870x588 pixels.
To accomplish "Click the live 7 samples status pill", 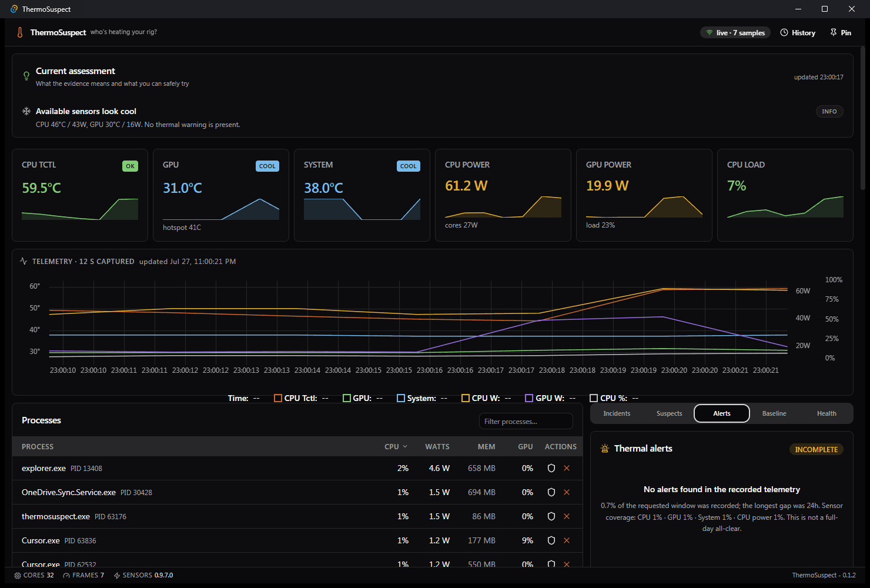I will click(x=735, y=32).
